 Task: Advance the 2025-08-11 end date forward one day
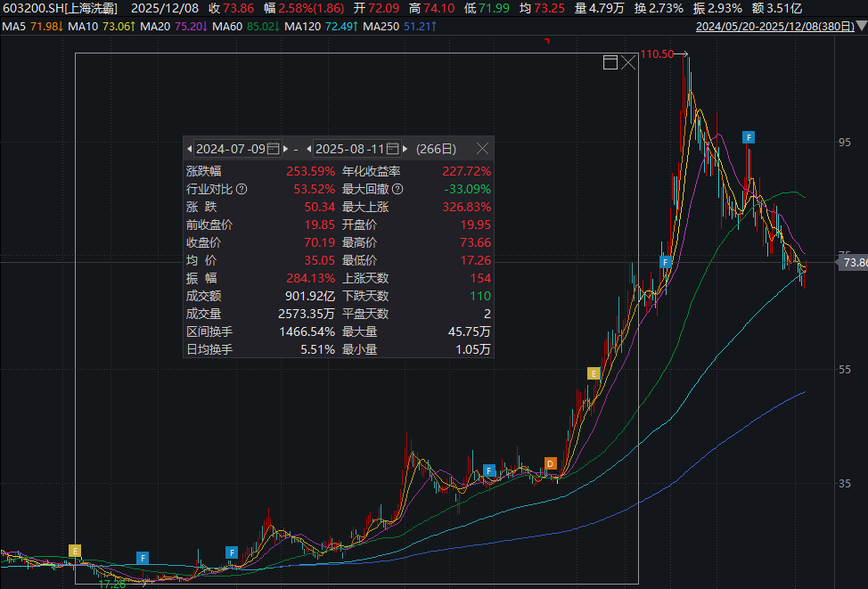point(405,149)
